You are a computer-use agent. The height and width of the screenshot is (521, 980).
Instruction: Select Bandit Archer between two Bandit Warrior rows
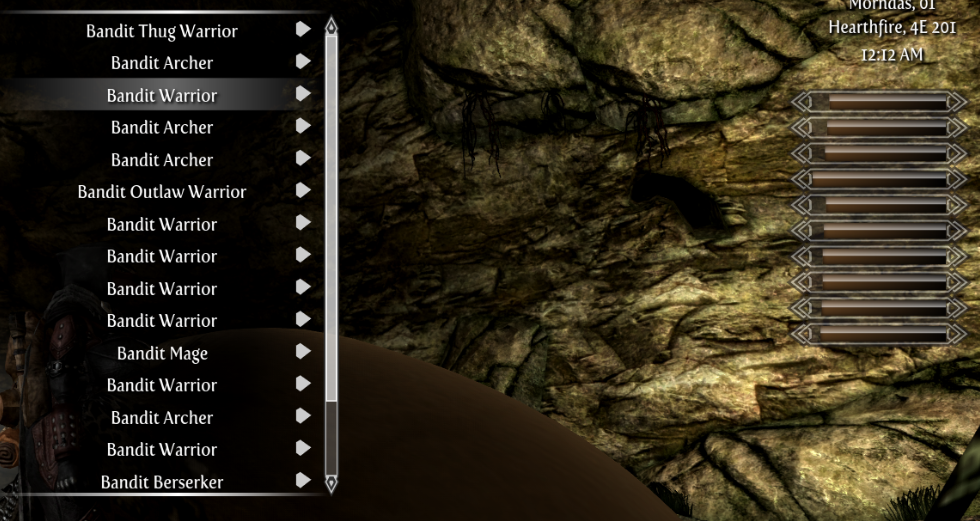pos(162,417)
